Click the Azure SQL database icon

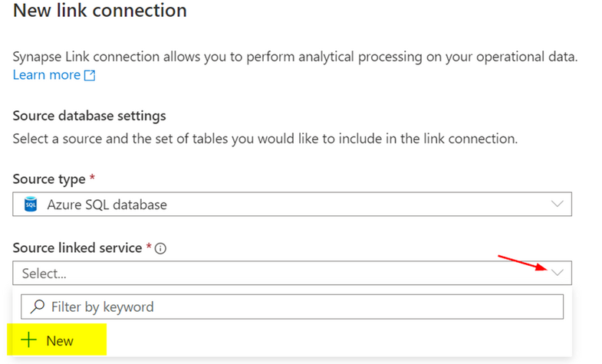pyautogui.click(x=31, y=204)
